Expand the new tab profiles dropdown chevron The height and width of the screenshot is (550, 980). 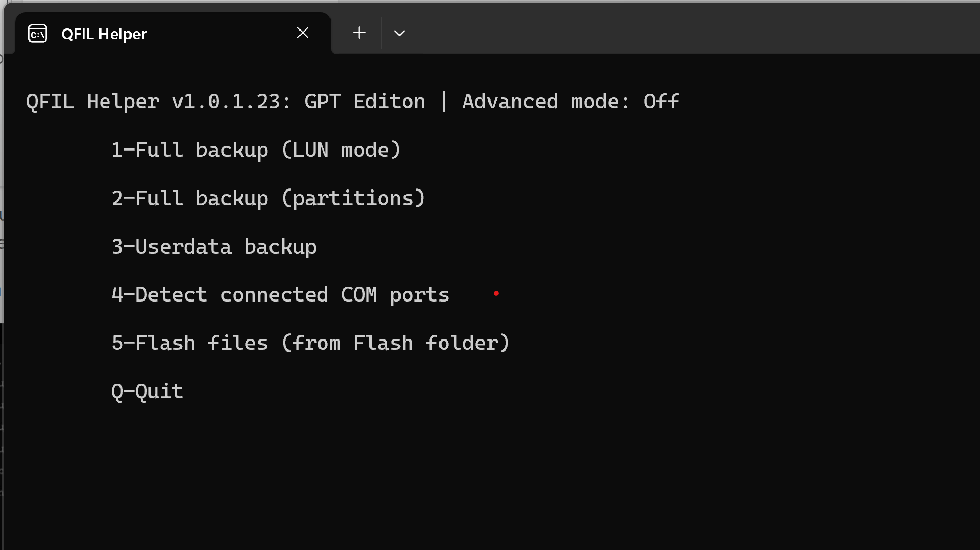pyautogui.click(x=399, y=33)
